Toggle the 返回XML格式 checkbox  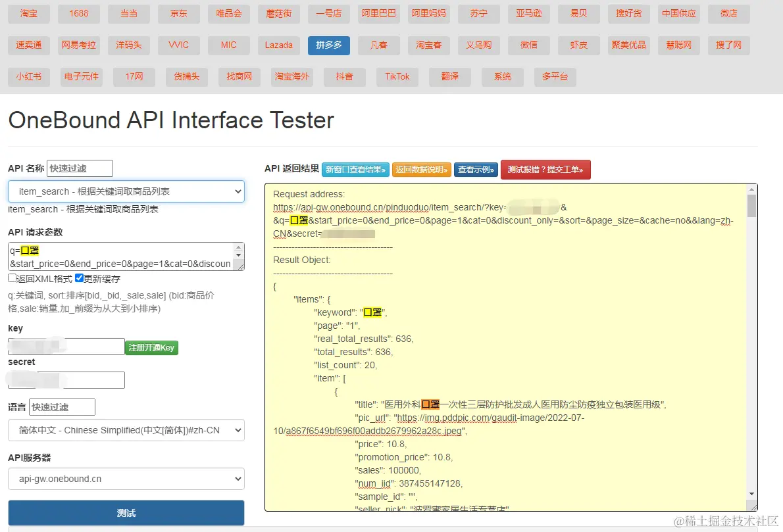(x=13, y=278)
